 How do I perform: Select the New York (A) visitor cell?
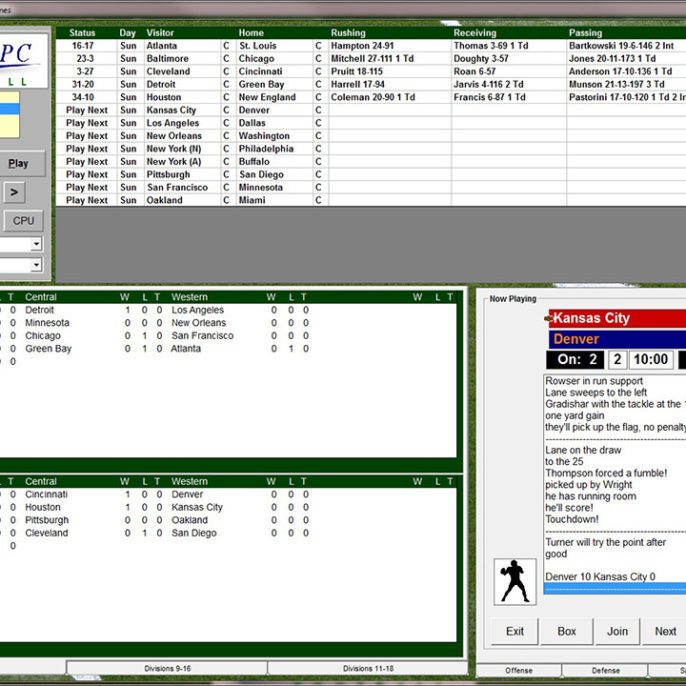(182, 162)
